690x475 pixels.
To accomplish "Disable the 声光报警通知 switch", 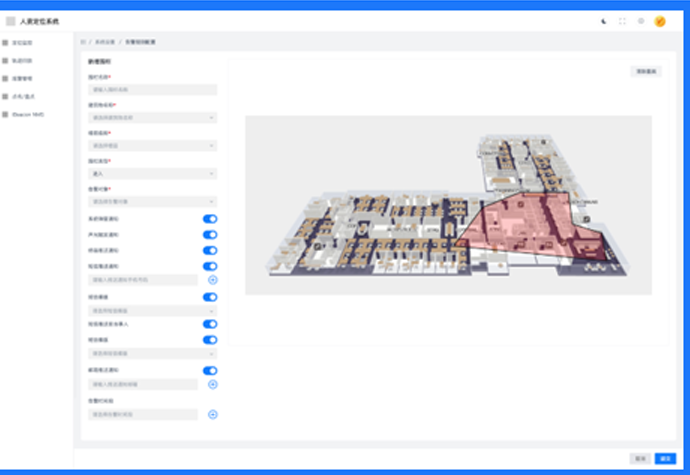I will tap(210, 234).
